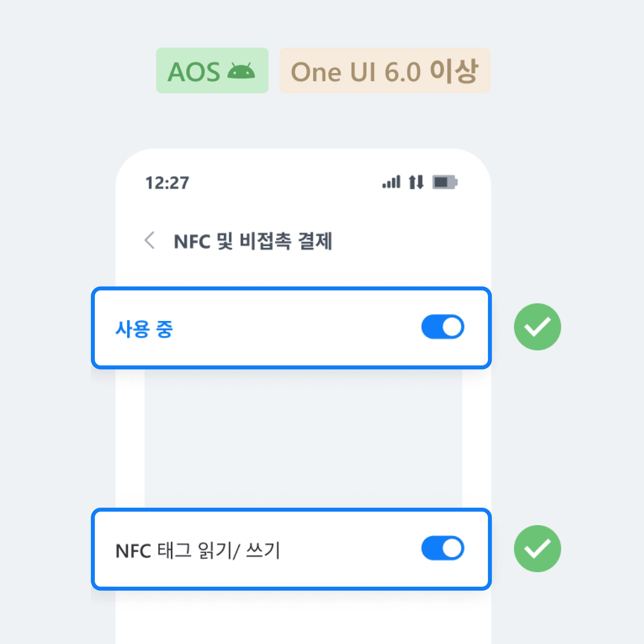Viewport: 644px width, 644px height.
Task: Click the battery status icon
Action: (444, 182)
